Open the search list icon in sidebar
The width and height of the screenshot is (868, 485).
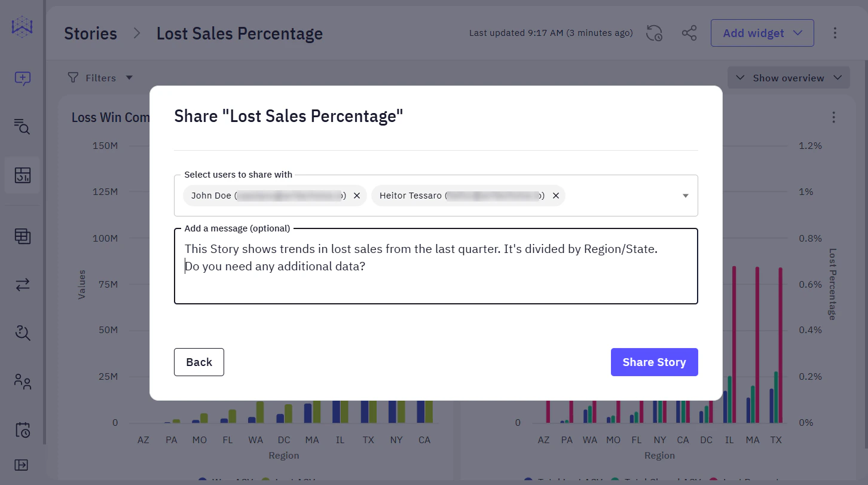[x=23, y=126]
